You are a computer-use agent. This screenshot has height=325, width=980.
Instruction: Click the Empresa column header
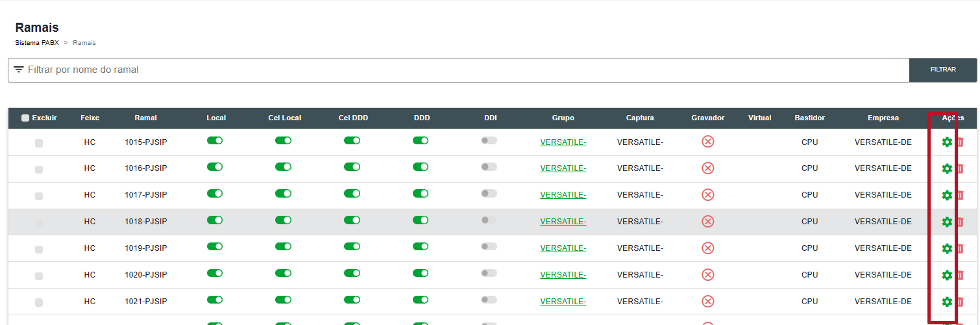883,118
